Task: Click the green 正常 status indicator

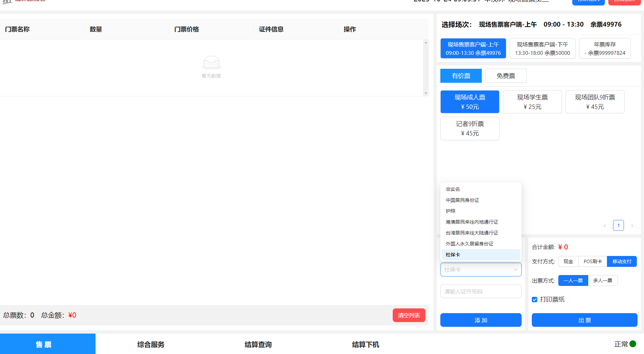Action: coord(633,344)
